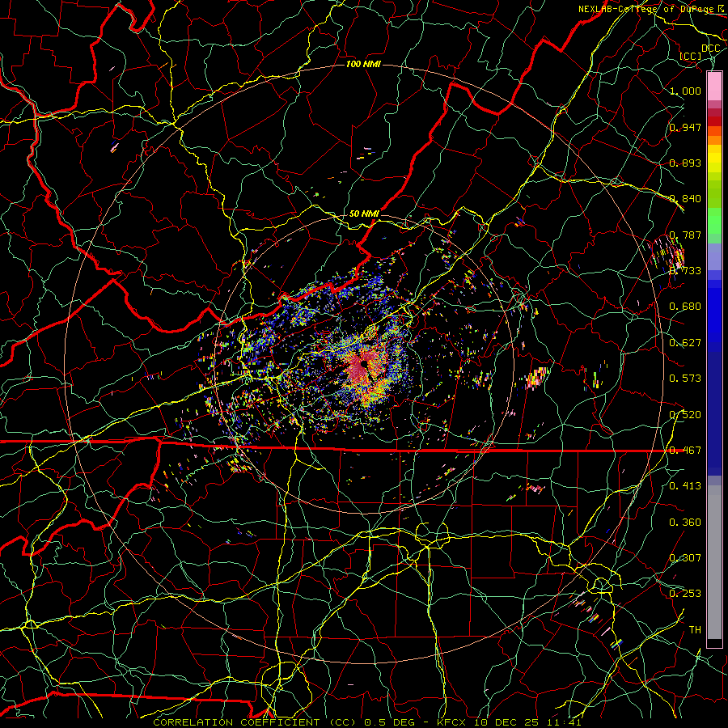Click the 0.840 scale value

pos(685,199)
